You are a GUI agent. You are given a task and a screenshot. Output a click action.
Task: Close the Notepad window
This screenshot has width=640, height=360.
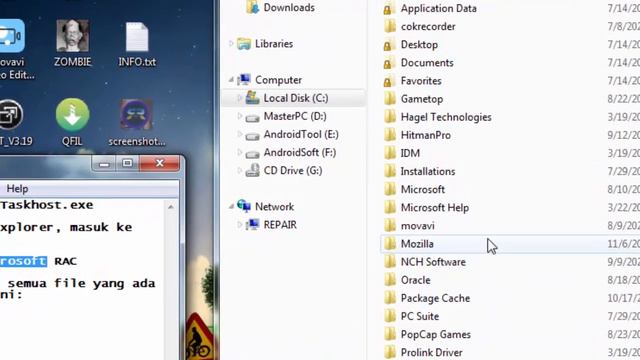coord(160,164)
